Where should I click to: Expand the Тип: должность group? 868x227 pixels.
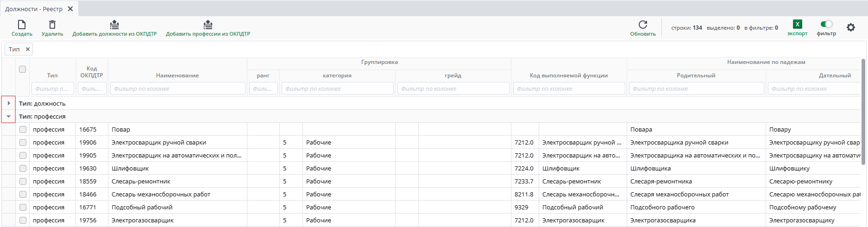coord(9,103)
